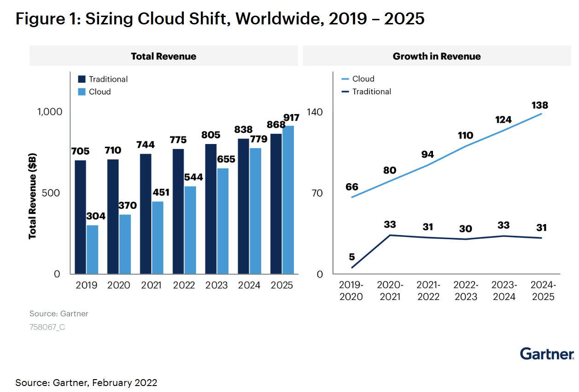Click the Cloud growth data label 138
This screenshot has height=392, width=579.
(x=539, y=105)
